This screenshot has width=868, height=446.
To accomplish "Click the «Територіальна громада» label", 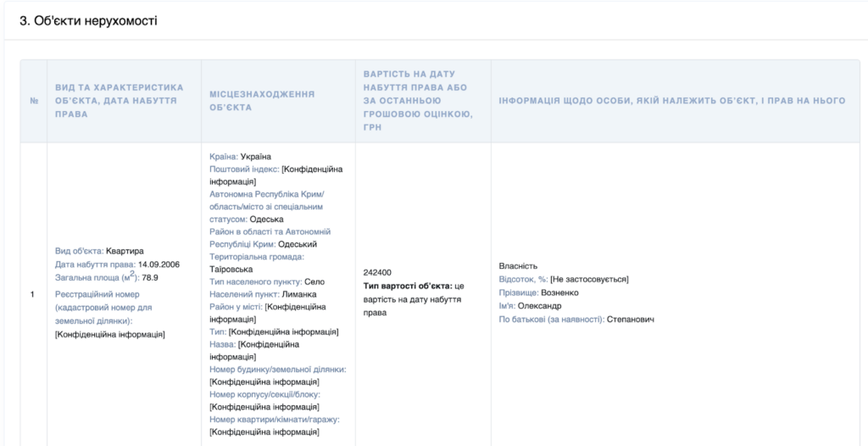I will 256,256.
